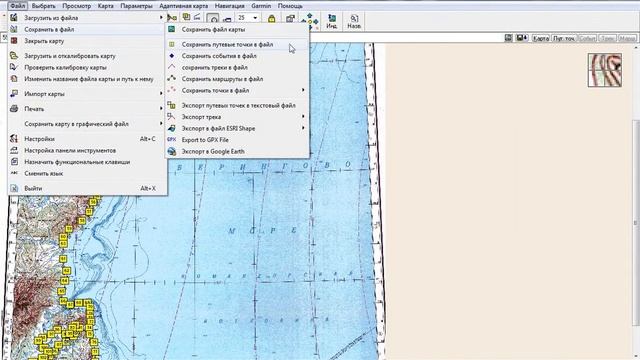Click the Изменить название файла карты icon
Image resolution: width=640 pixels, height=360 pixels.
tap(14, 78)
